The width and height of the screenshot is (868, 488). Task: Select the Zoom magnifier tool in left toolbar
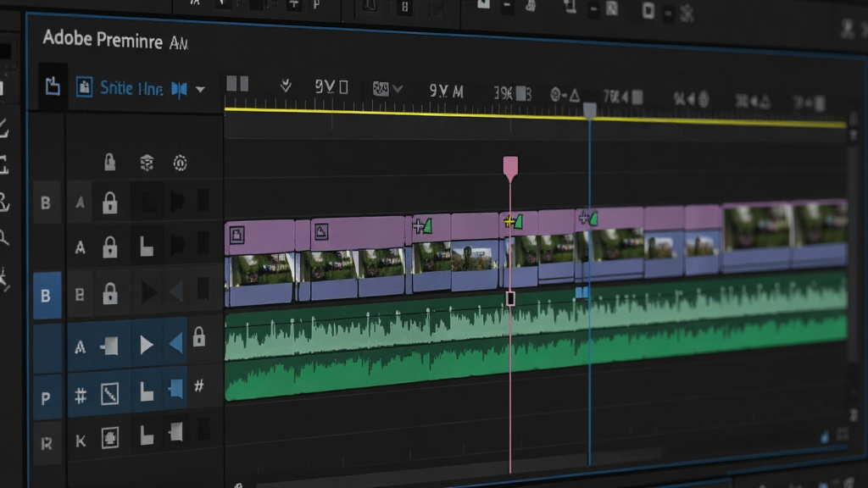[4, 238]
